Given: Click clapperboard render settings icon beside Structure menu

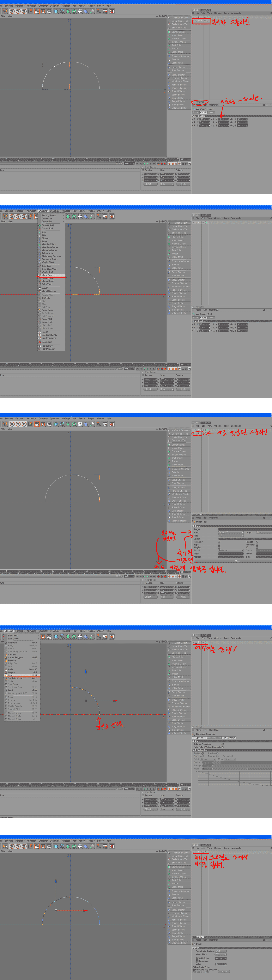Looking at the screenshot, I should click(49, 636).
